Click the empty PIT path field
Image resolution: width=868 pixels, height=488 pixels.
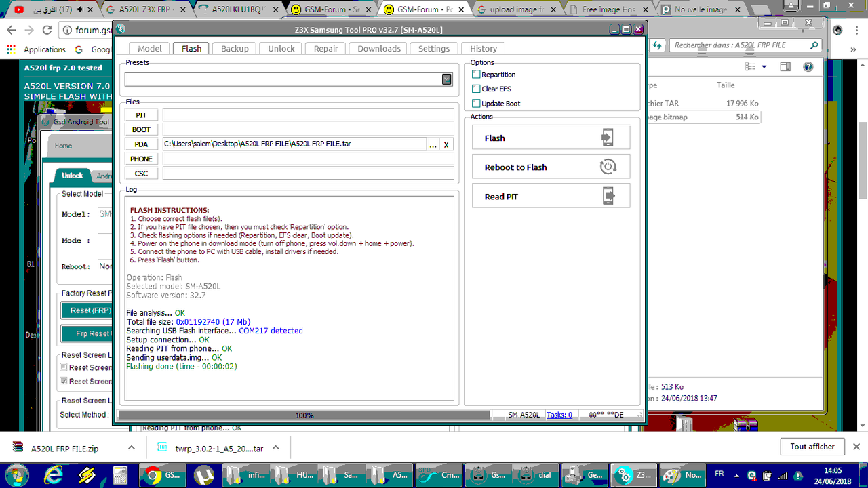pos(308,115)
